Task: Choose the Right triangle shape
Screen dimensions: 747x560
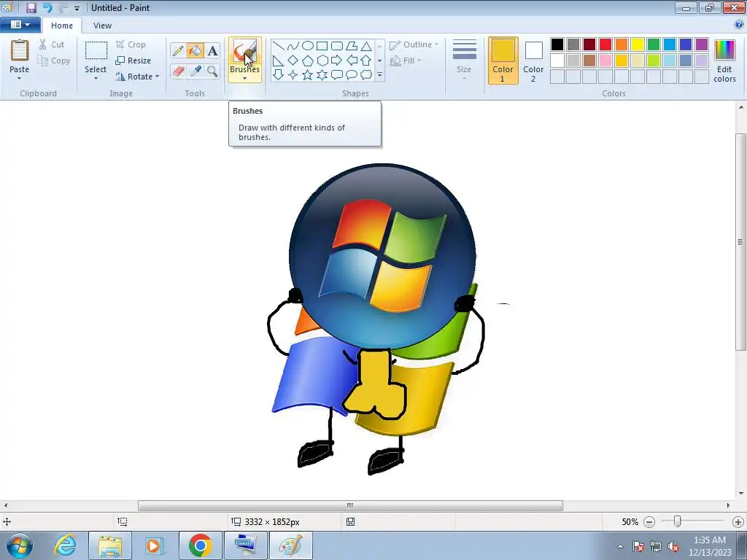Action: click(278, 61)
